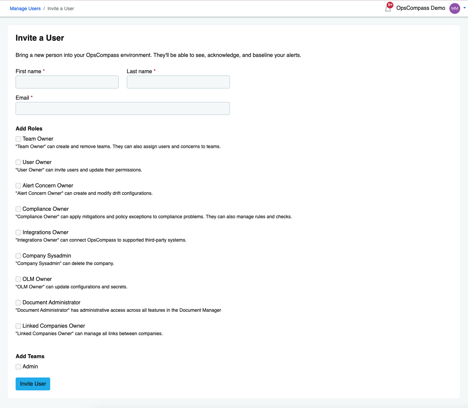Go back to Manage Users breadcrumb
The width and height of the screenshot is (468, 408).
[x=25, y=8]
